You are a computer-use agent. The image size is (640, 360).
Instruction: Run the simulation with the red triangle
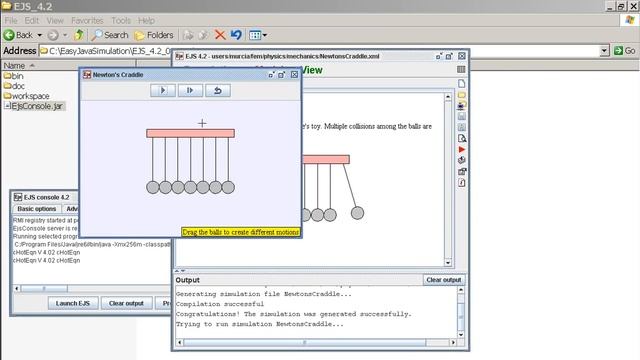pyautogui.click(x=462, y=149)
